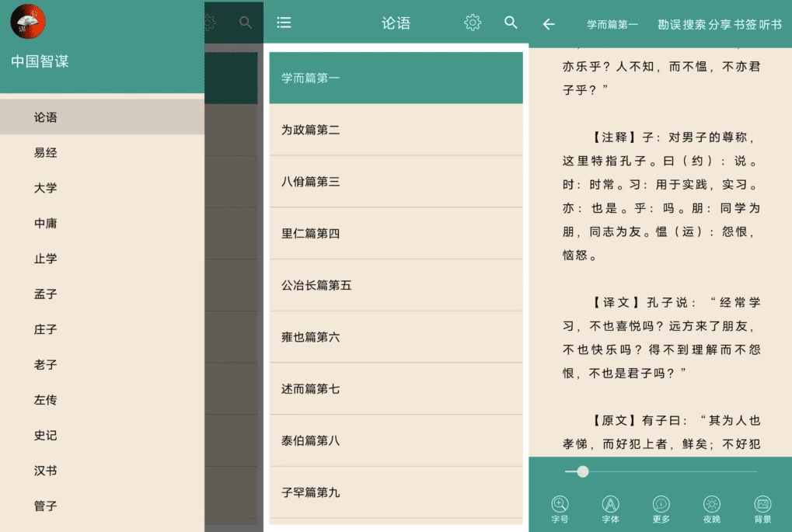
Task: Click the search magnifier in 论语 header
Action: [x=511, y=23]
